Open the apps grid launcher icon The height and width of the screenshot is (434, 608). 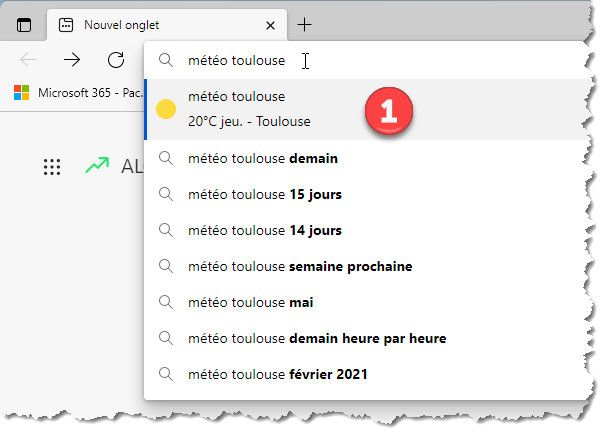[52, 167]
